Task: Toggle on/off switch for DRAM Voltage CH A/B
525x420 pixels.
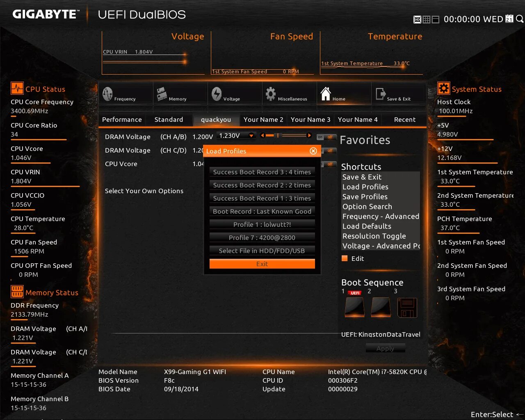Action: [x=326, y=137]
